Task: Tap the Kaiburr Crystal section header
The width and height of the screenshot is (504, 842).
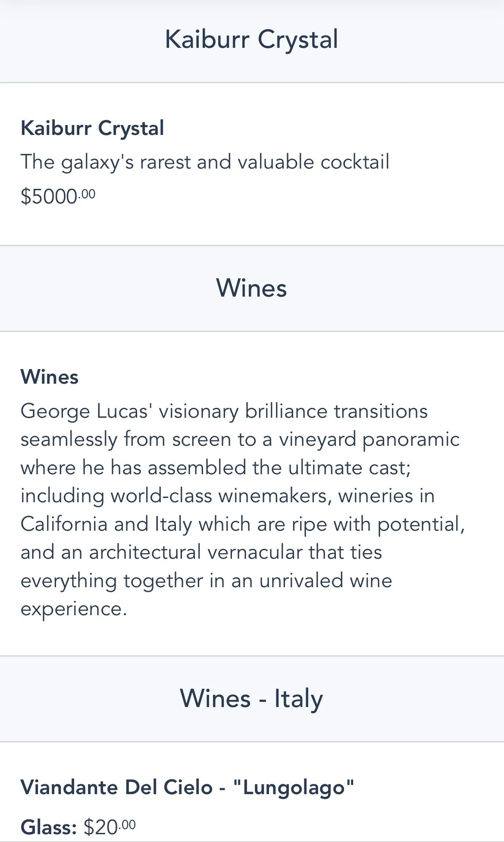Action: pyautogui.click(x=252, y=40)
